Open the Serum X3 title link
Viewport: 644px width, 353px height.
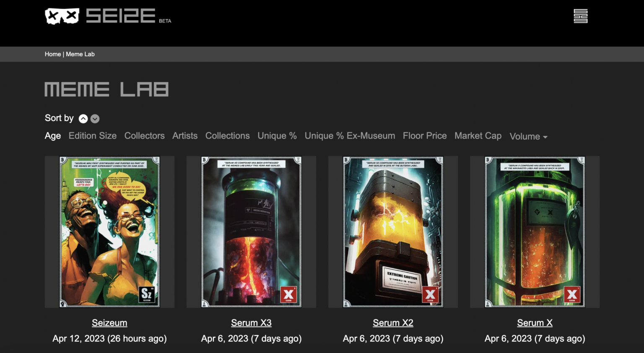(251, 323)
